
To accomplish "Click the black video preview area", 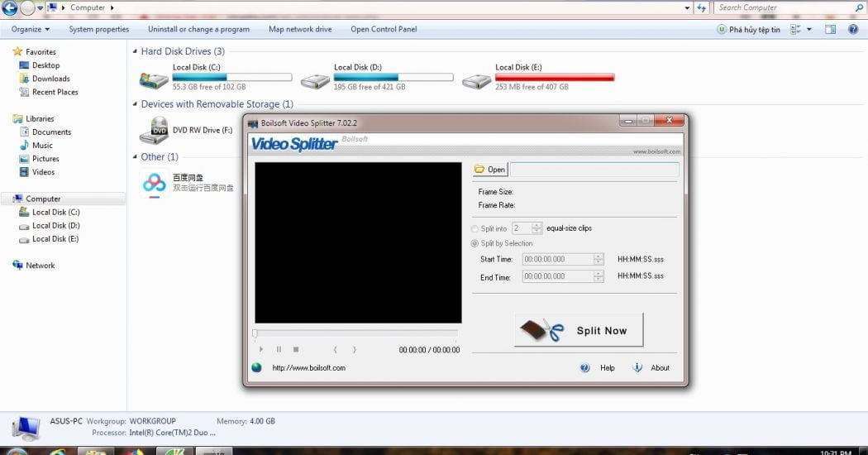I will (x=358, y=242).
